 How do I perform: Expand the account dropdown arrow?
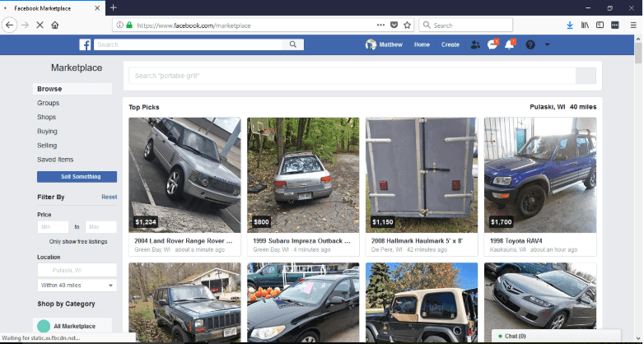pyautogui.click(x=547, y=44)
